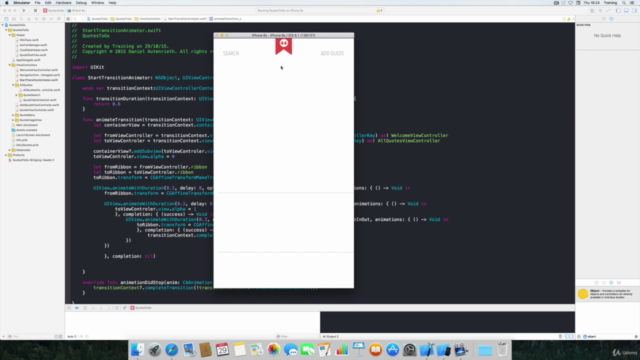Expand the Products group folder

[x=6, y=155]
